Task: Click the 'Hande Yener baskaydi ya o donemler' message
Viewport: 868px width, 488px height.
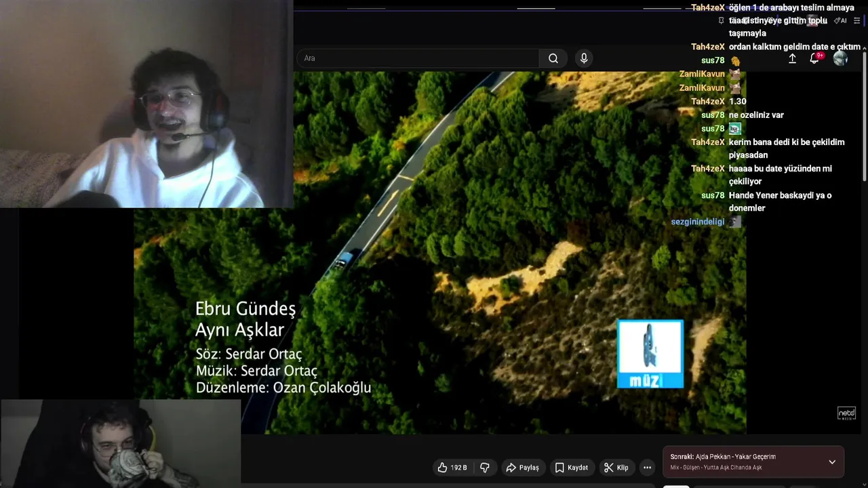Action: 780,202
